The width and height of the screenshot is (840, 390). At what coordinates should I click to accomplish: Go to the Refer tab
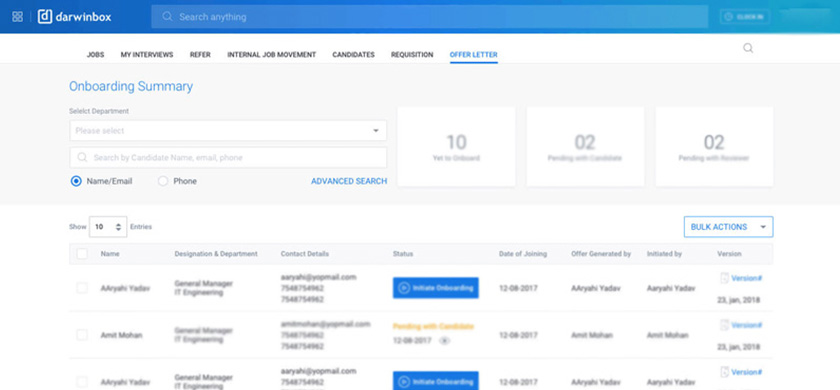(x=200, y=55)
